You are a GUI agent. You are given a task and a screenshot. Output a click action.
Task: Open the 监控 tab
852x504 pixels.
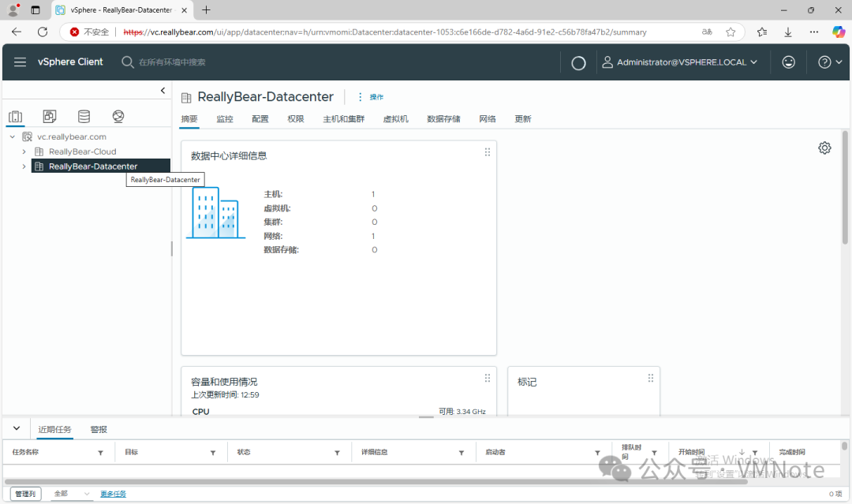224,119
